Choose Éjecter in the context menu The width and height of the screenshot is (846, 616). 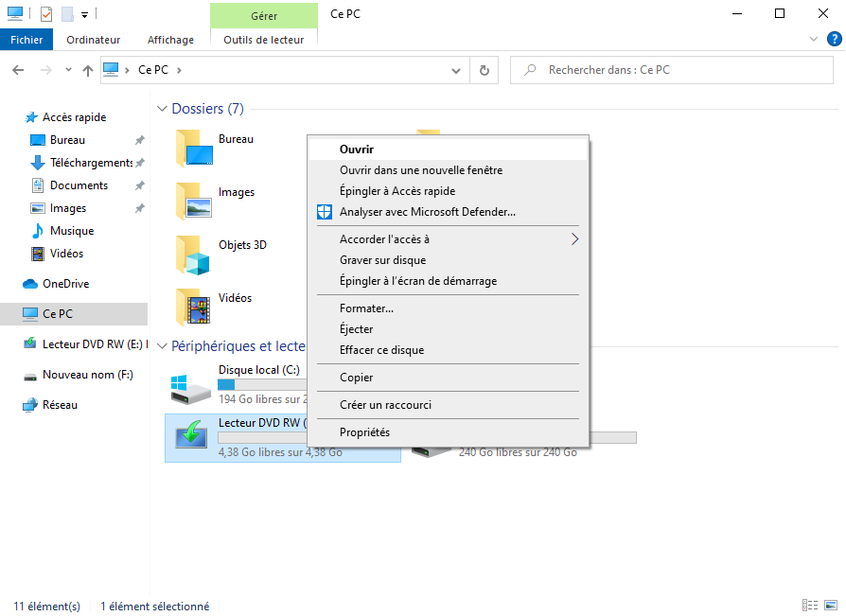448,329
